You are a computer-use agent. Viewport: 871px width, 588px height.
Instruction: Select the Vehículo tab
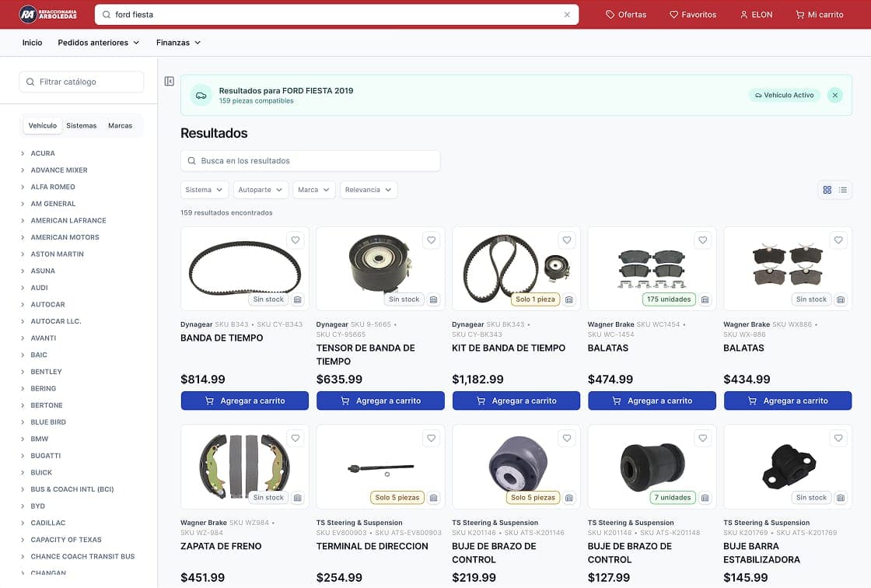(43, 125)
